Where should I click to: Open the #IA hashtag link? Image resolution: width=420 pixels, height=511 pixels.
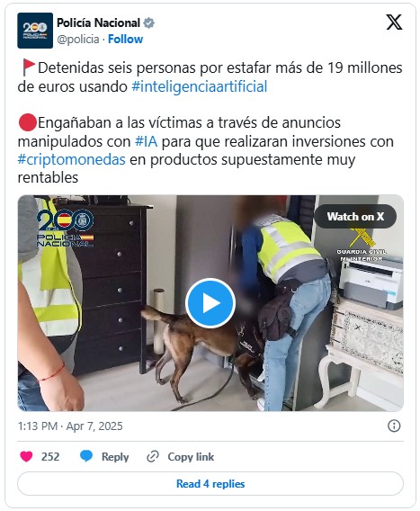click(x=147, y=141)
